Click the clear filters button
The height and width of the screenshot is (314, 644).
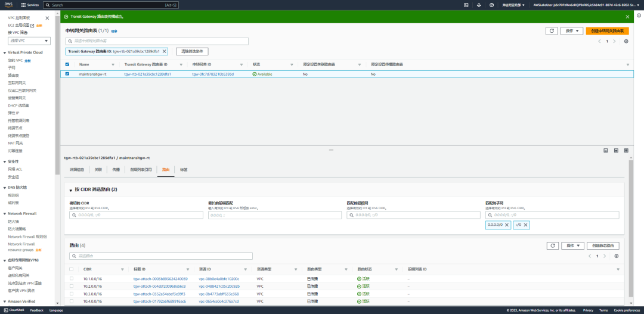pyautogui.click(x=192, y=51)
